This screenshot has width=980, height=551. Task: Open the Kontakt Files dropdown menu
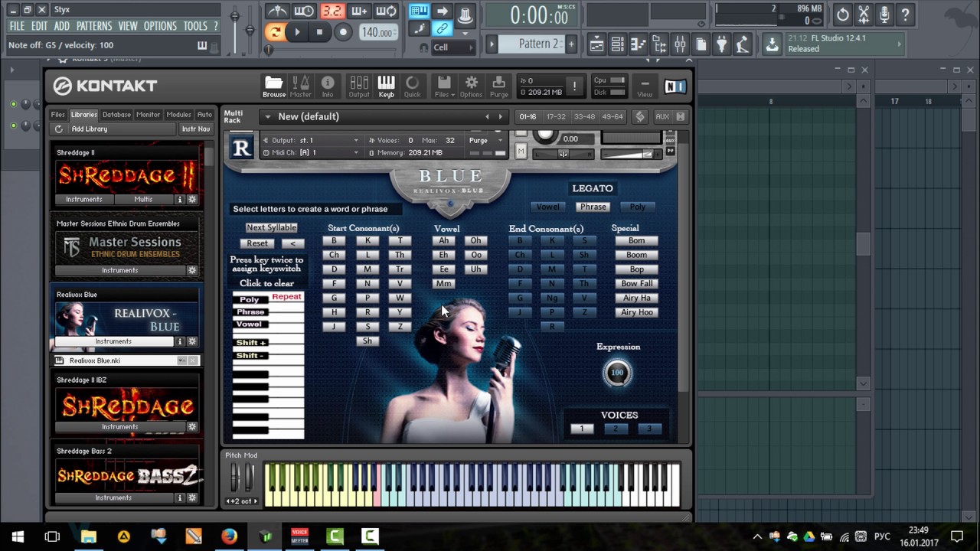pyautogui.click(x=443, y=86)
